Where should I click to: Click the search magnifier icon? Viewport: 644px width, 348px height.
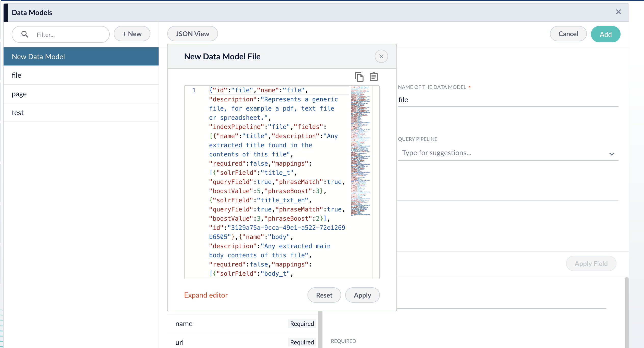[x=25, y=34]
